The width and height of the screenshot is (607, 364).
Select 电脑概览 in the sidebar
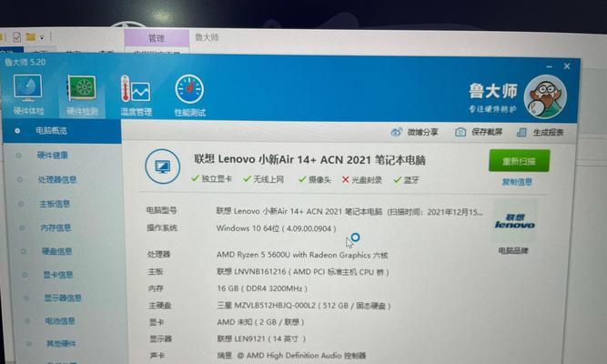(62, 131)
